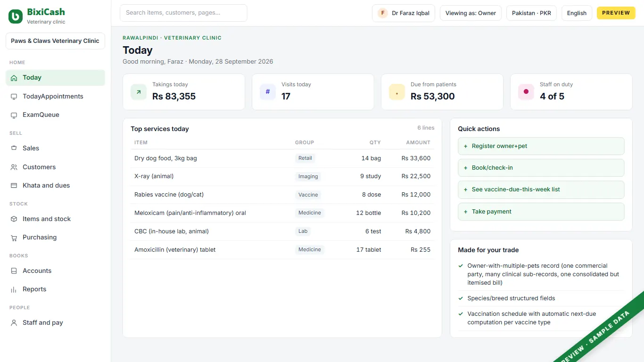Click the Imaging tag on X-ray row
The width and height of the screenshot is (644, 362).
(308, 177)
